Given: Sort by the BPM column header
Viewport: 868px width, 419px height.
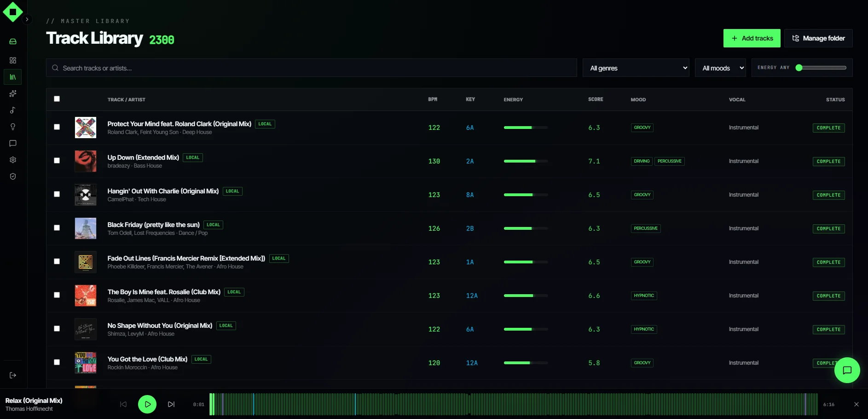Looking at the screenshot, I should [433, 99].
